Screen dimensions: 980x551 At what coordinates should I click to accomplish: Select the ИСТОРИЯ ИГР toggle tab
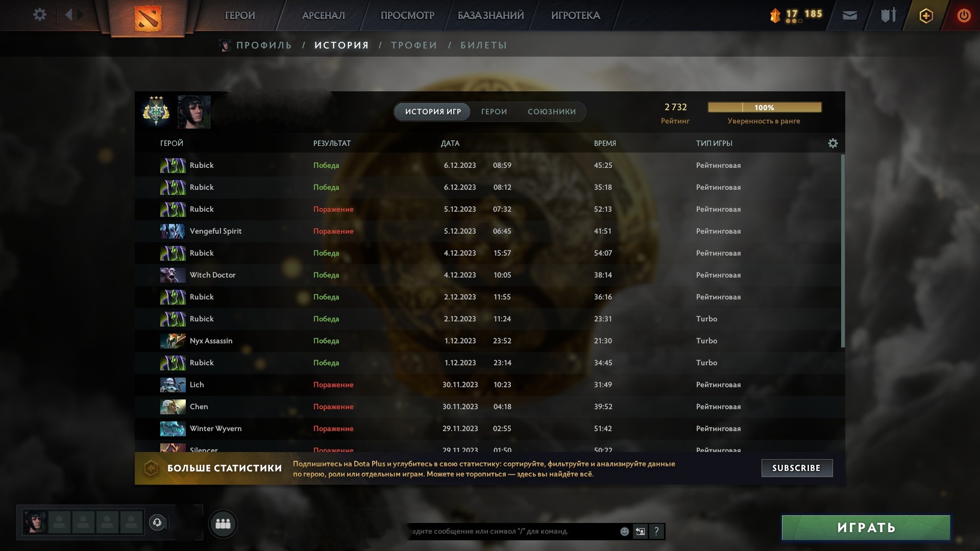click(x=433, y=112)
